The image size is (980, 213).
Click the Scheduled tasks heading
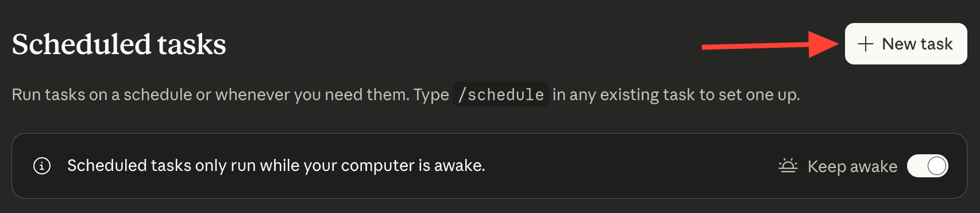(119, 44)
